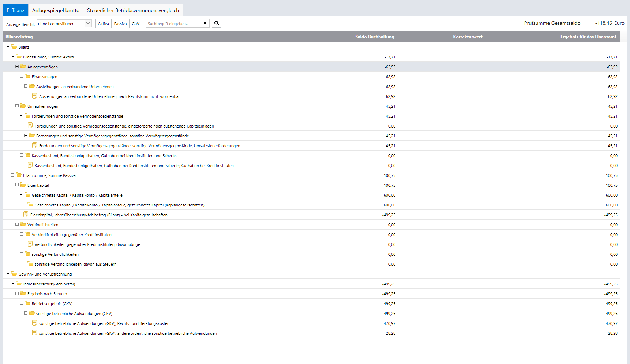Clear the search field with X icon

click(x=205, y=23)
